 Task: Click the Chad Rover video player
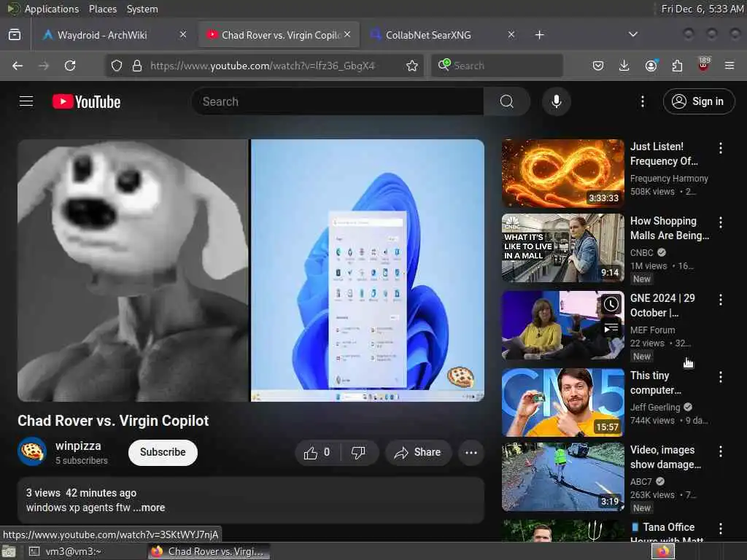(x=251, y=271)
